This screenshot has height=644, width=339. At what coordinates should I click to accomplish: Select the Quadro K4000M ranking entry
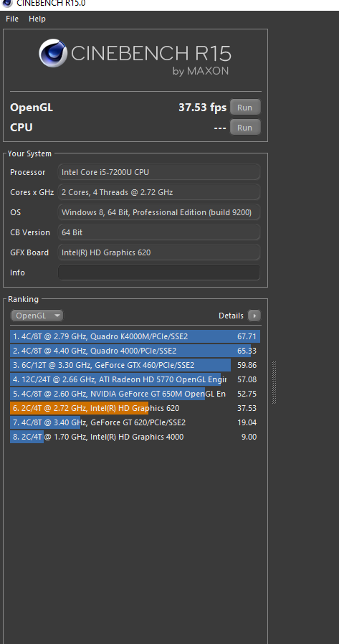[x=135, y=337]
